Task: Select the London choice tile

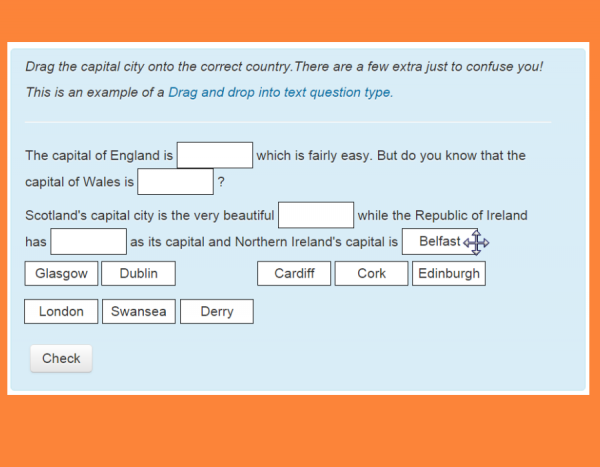Action: click(61, 312)
